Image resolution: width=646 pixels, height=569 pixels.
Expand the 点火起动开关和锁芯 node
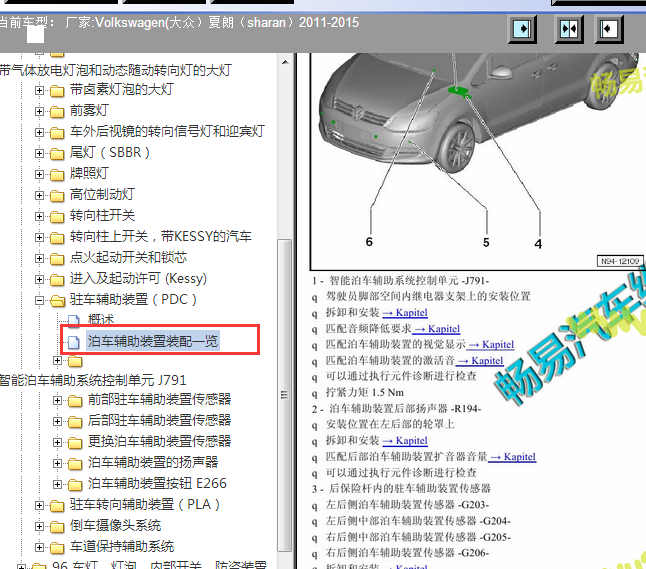click(40, 258)
